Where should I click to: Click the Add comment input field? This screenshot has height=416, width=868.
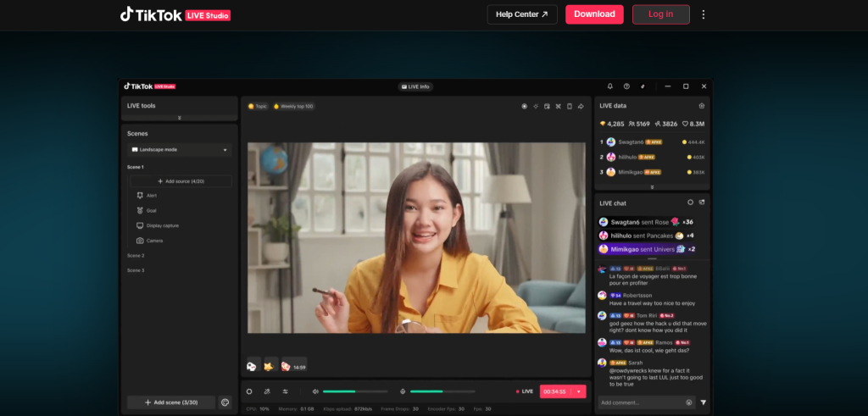[x=640, y=402]
